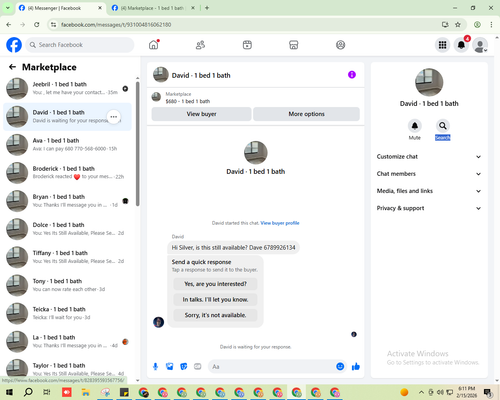Attach a photo file icon

[x=170, y=367]
